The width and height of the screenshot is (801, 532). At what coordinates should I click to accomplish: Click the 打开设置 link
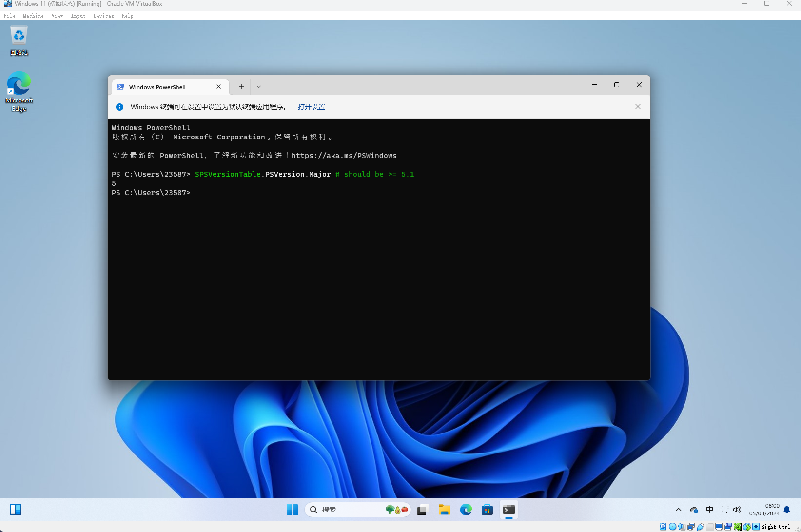pyautogui.click(x=312, y=107)
